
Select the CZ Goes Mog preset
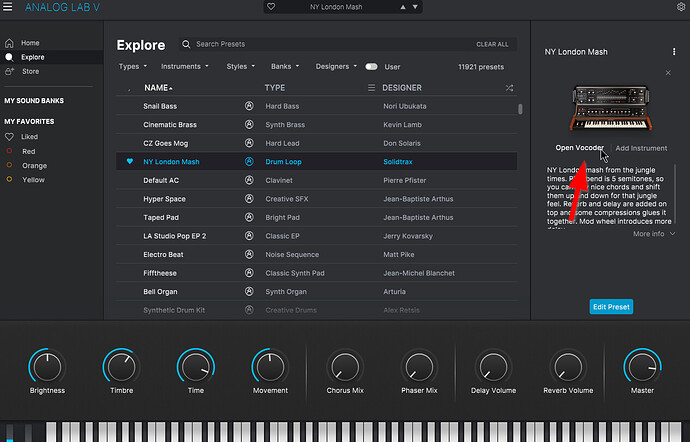click(316, 143)
